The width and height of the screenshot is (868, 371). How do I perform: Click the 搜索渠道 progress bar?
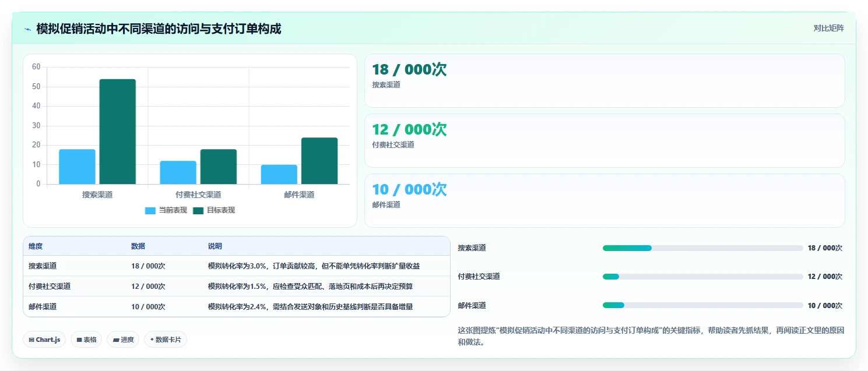tap(702, 248)
